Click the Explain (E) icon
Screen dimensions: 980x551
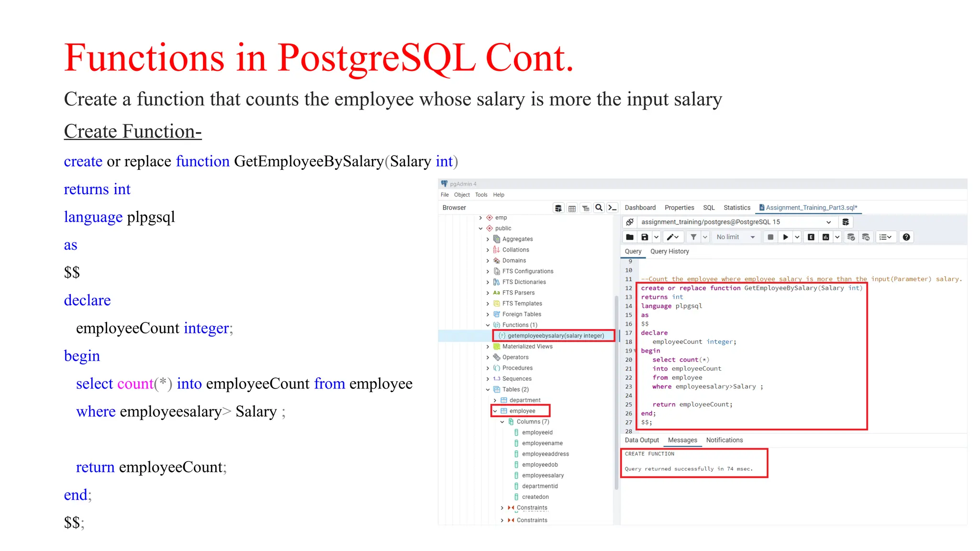coord(811,237)
